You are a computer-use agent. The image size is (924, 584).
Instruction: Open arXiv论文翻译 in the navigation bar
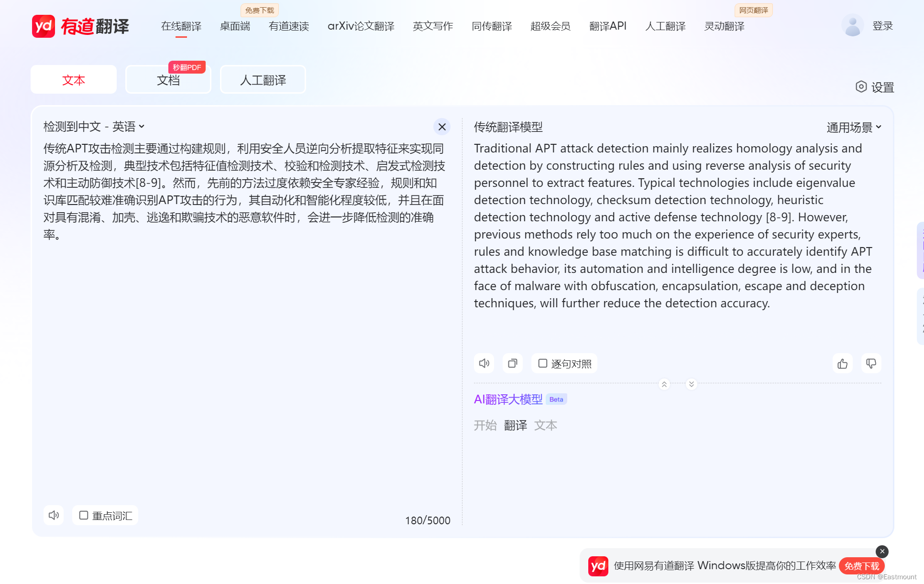361,26
